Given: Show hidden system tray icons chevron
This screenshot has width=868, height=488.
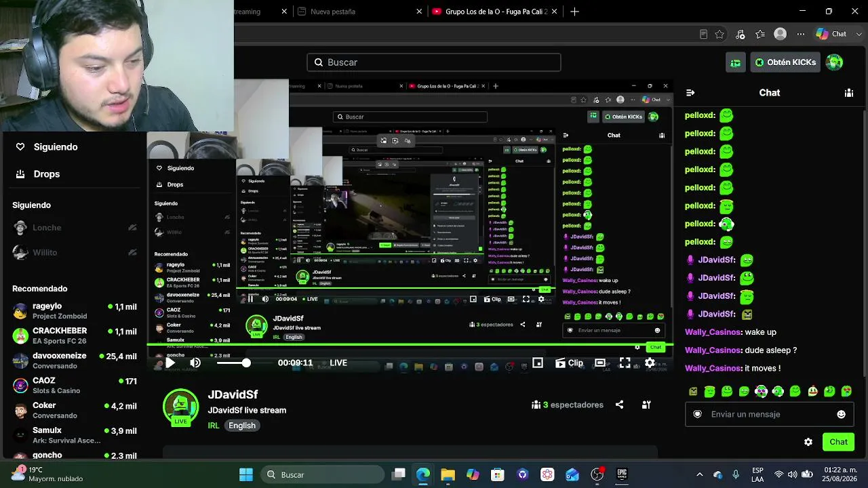Looking at the screenshot, I should click(x=700, y=474).
